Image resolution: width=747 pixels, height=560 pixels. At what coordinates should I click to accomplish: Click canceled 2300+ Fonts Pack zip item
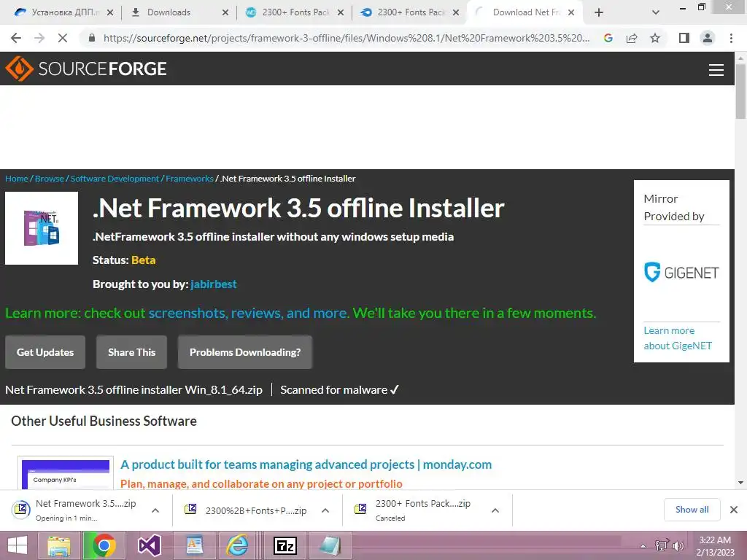point(414,510)
